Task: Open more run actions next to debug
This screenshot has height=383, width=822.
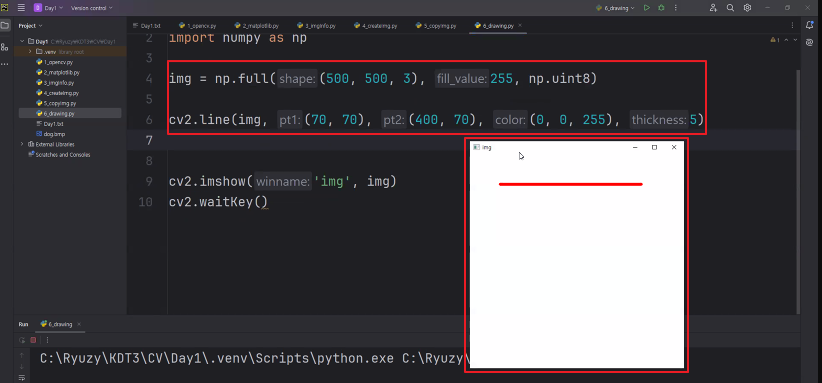Action: 675,8
